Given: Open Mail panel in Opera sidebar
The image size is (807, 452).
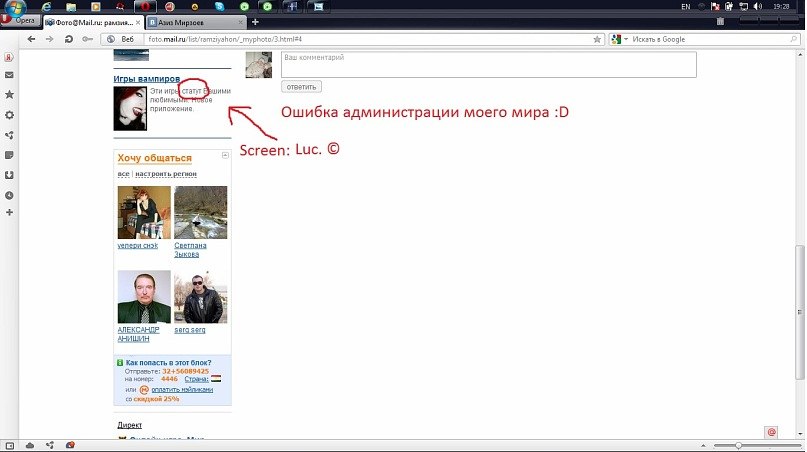Looking at the screenshot, I should [x=9, y=75].
